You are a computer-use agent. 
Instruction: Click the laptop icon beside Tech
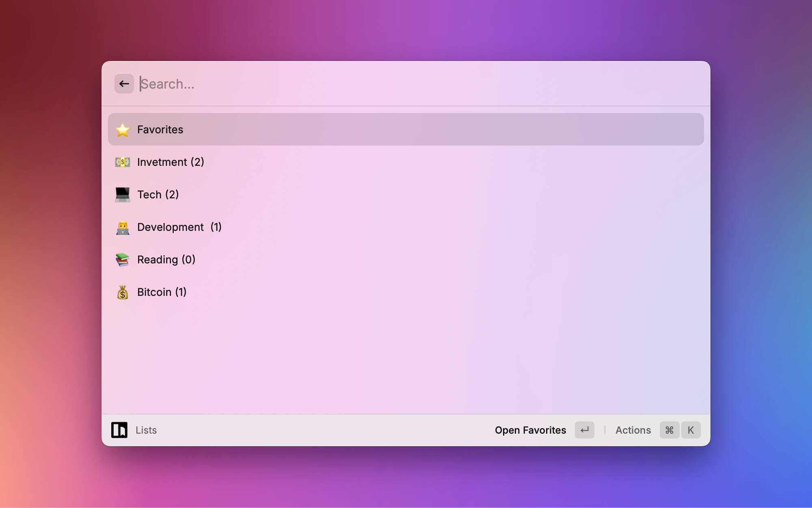[122, 195]
